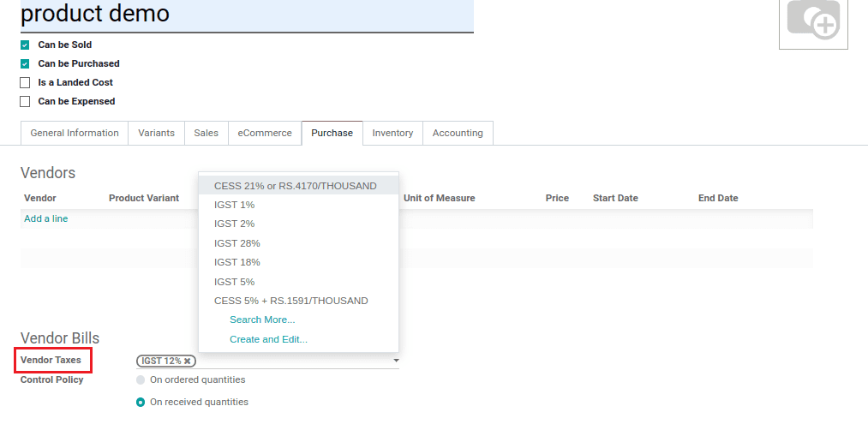The image size is (868, 436).
Task: Open the eCommerce tab
Action: click(265, 133)
